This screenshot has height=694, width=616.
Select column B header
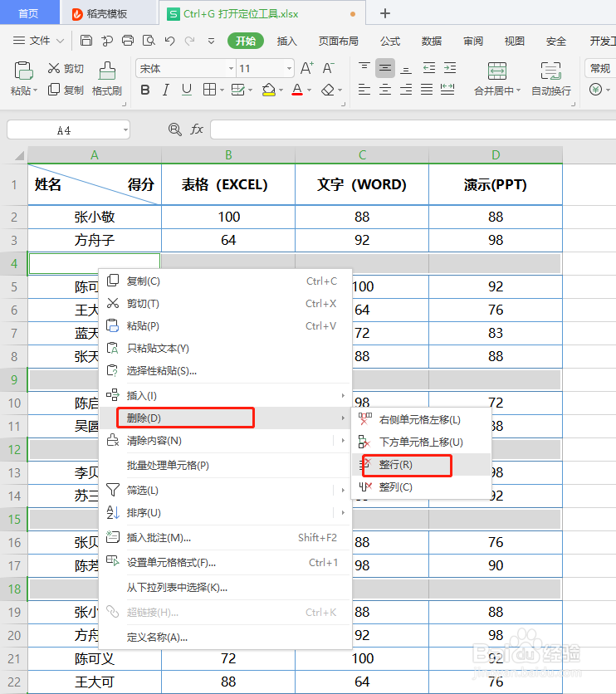pos(228,155)
